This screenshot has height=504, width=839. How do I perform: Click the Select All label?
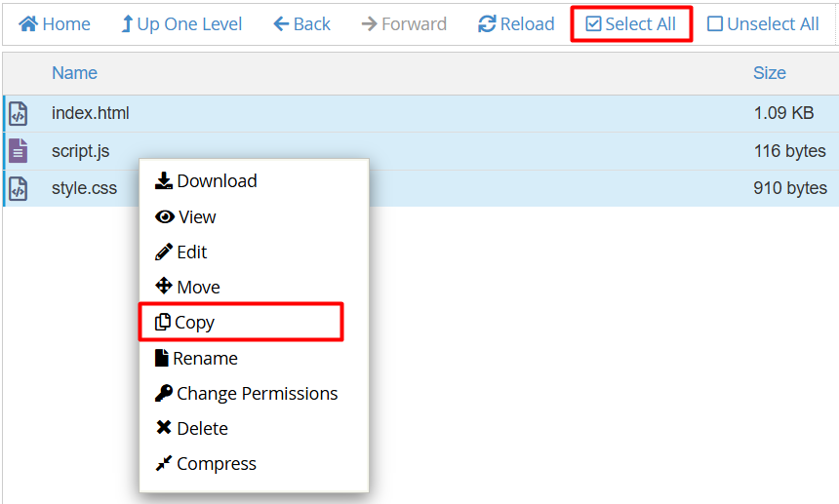click(x=641, y=24)
